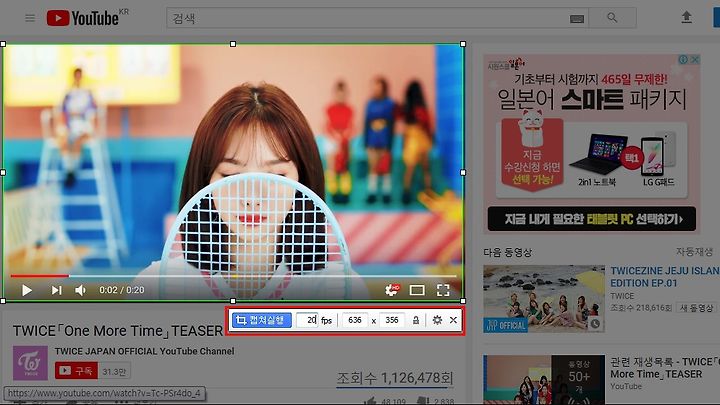Close the ad with X icon
Viewport: 720px width, 405px height.
695,59
